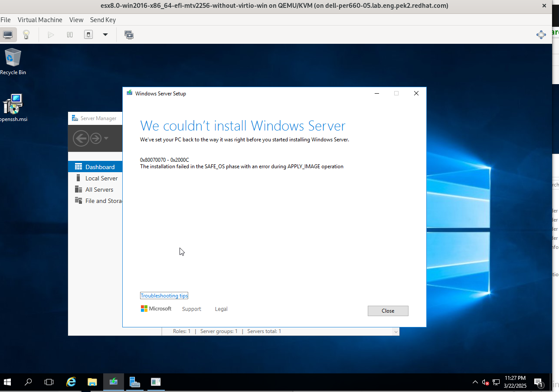Click the Close button in Setup dialog

388,311
